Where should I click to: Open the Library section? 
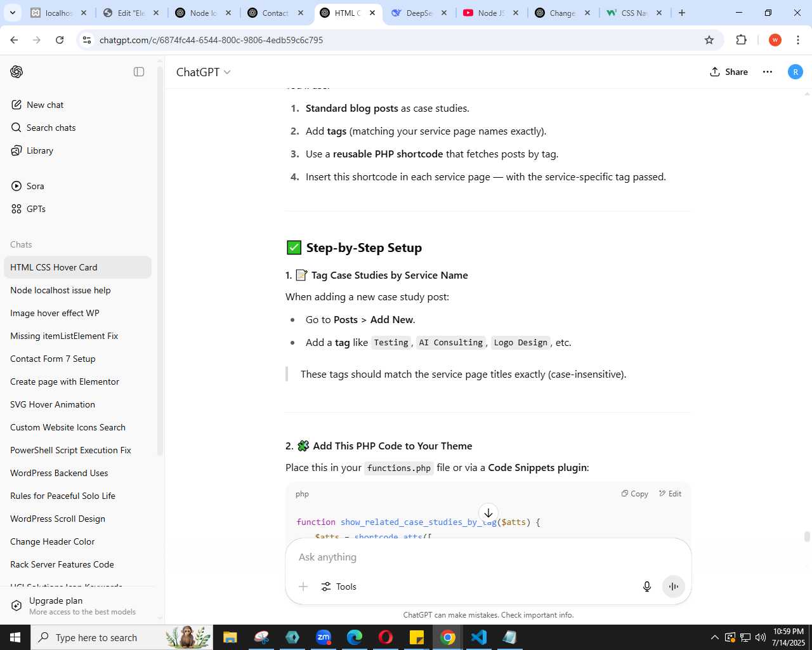click(x=77, y=150)
